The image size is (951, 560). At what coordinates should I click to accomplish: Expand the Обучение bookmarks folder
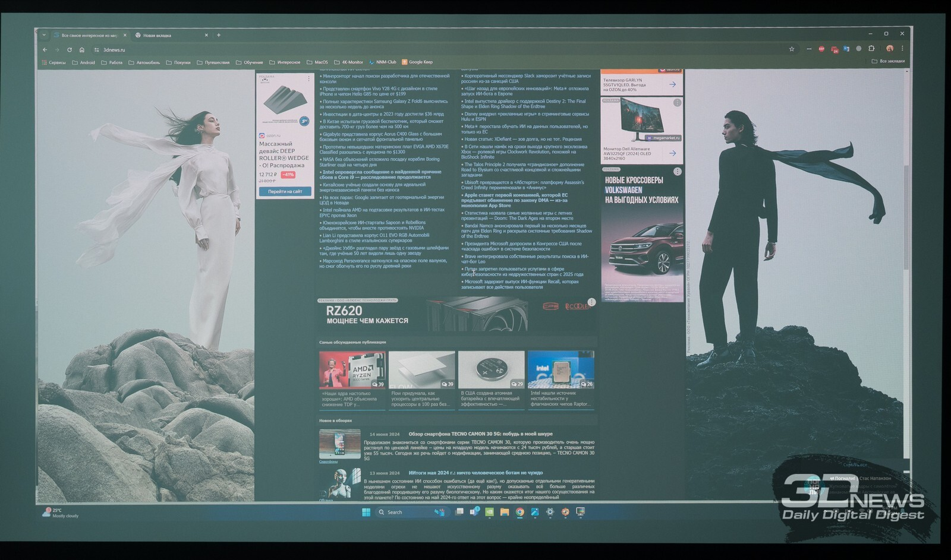[x=250, y=62]
